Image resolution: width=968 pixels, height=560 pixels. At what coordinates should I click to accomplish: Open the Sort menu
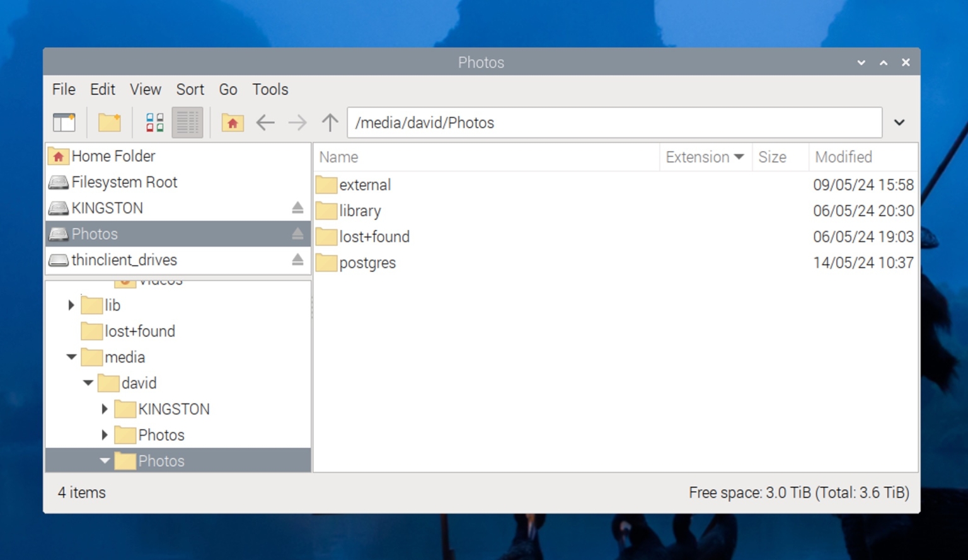[190, 89]
